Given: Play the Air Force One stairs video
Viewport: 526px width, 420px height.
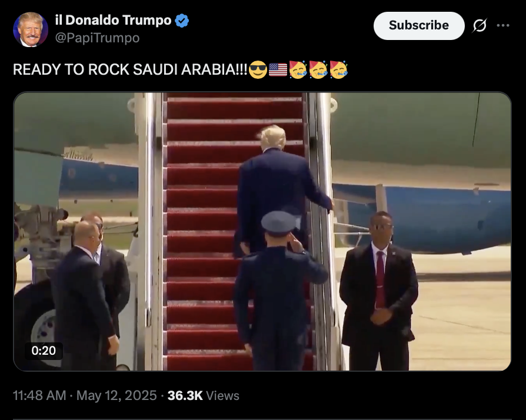Looking at the screenshot, I should click(262, 231).
